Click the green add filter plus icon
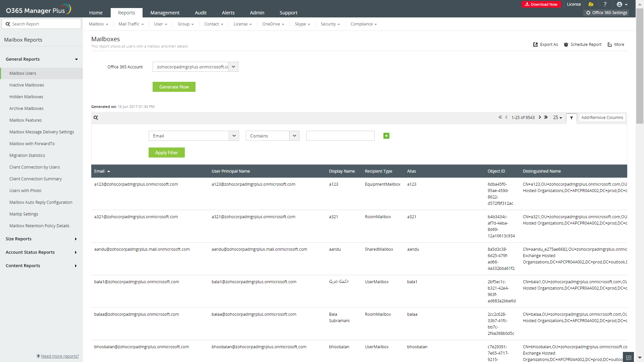Image resolution: width=644 pixels, height=362 pixels. (386, 136)
